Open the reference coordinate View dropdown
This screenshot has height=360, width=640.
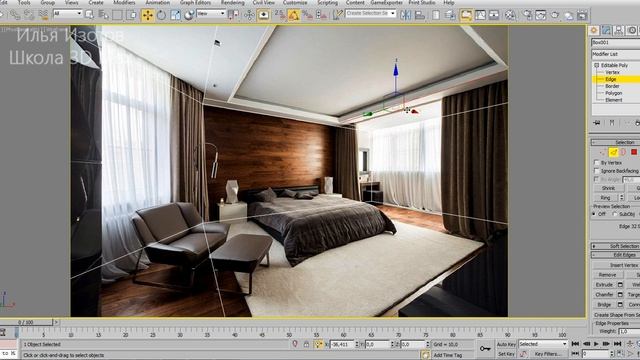point(211,13)
